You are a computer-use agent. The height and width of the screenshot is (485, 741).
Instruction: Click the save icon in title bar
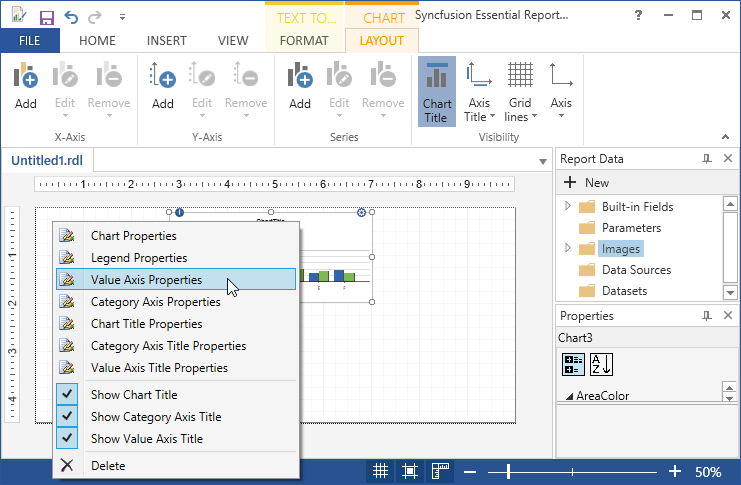(46, 17)
